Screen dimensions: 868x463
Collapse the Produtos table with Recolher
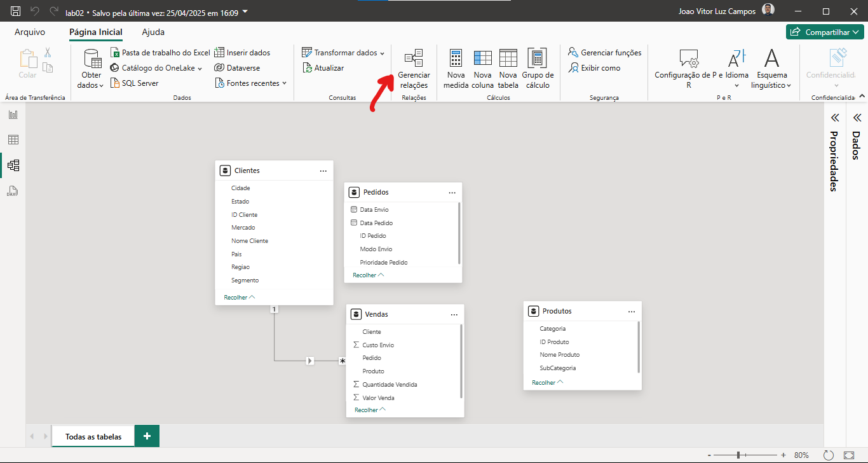tap(548, 382)
